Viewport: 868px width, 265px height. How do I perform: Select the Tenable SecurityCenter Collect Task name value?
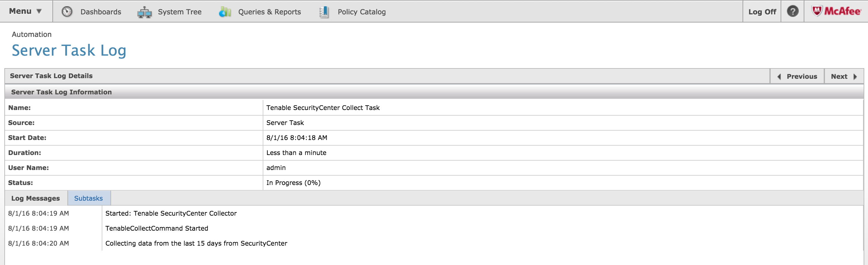pyautogui.click(x=323, y=108)
